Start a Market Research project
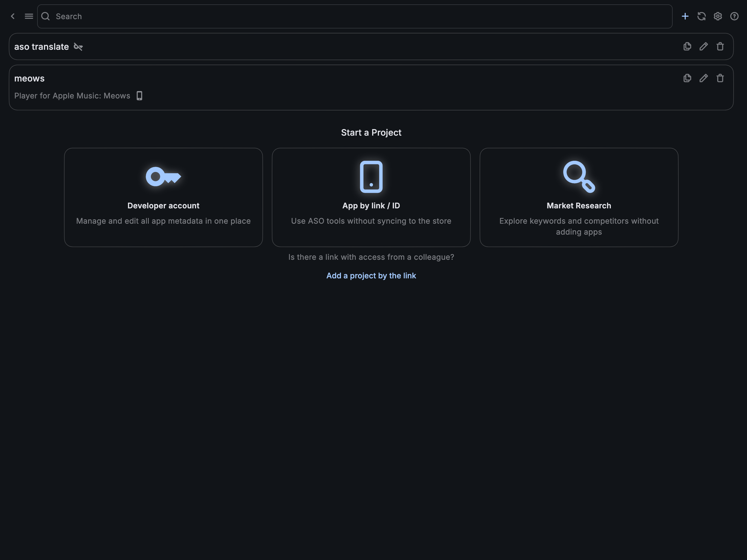The width and height of the screenshot is (747, 560). [579, 197]
